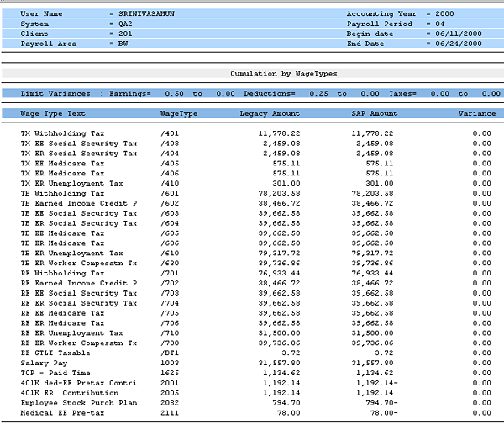This screenshot has width=504, height=429.
Task: Click the Cumulation by WageTypes title
Action: pyautogui.click(x=284, y=74)
